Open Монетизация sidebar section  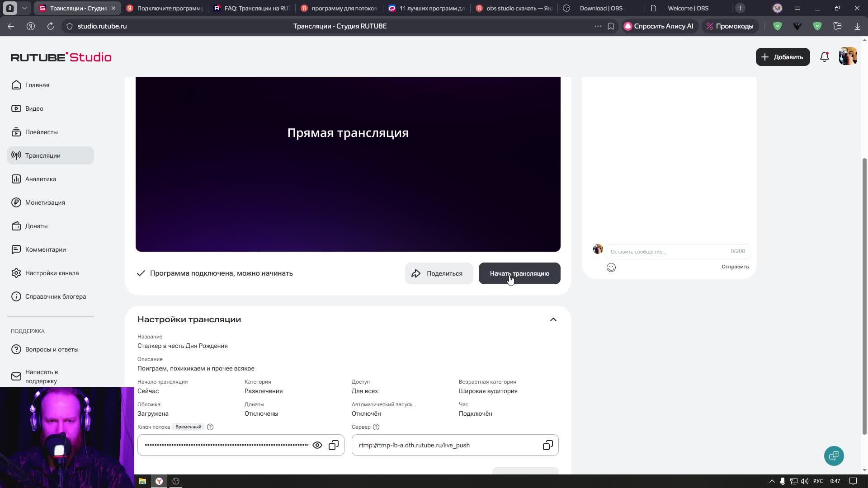pyautogui.click(x=45, y=202)
